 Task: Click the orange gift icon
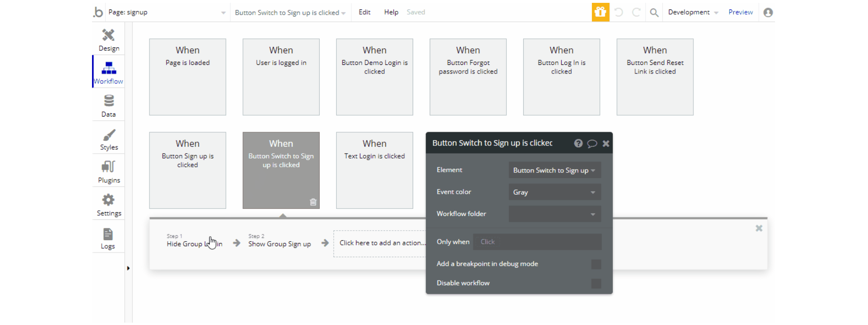pyautogui.click(x=600, y=12)
